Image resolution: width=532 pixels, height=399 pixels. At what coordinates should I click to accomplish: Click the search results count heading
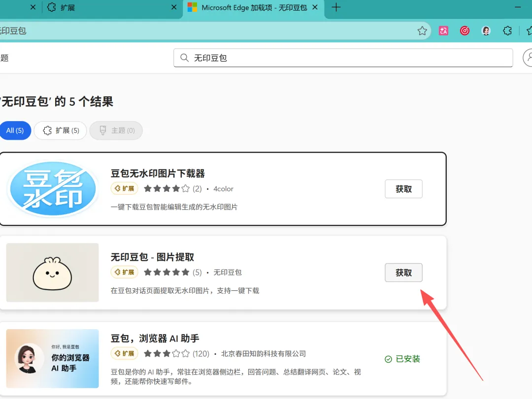pos(56,101)
